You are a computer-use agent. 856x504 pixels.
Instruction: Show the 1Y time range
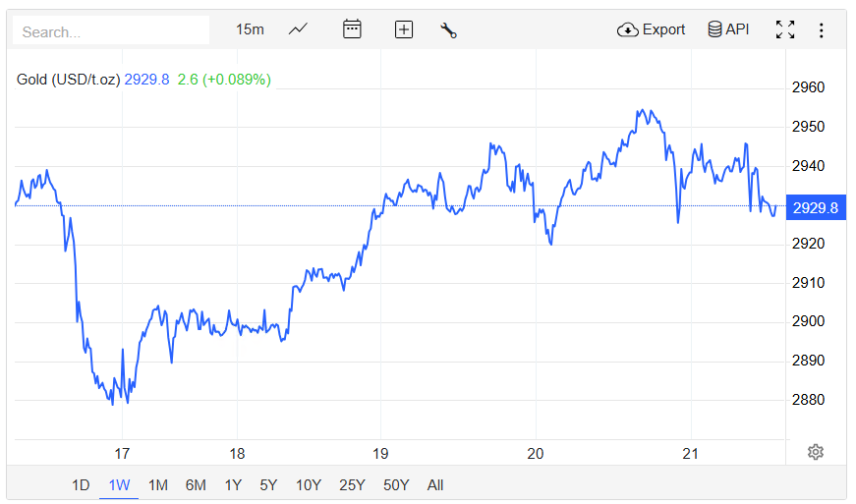click(233, 484)
